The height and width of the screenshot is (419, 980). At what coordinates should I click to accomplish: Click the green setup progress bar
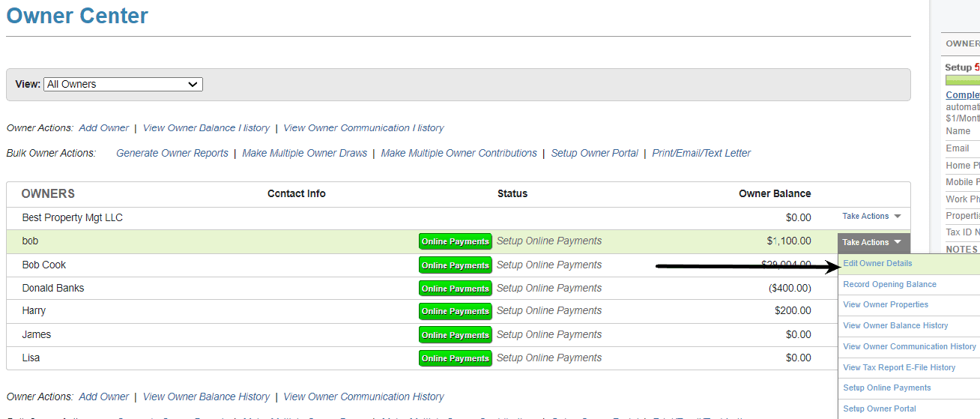962,80
